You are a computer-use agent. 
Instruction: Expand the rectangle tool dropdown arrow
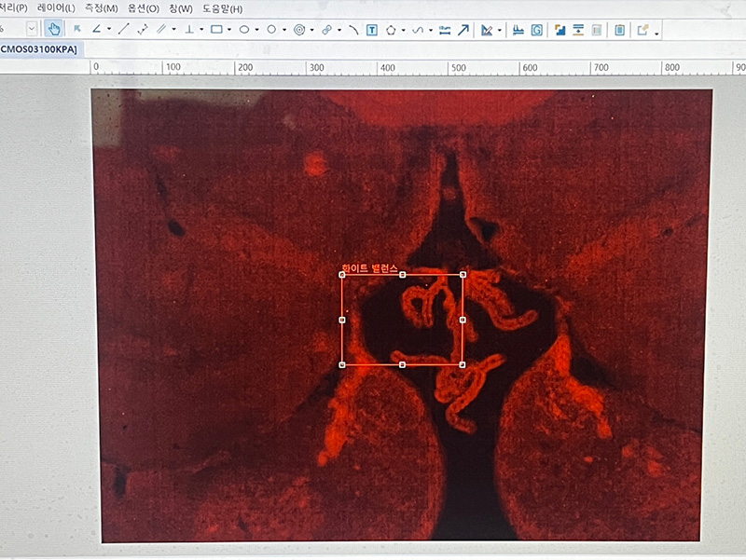(x=228, y=30)
